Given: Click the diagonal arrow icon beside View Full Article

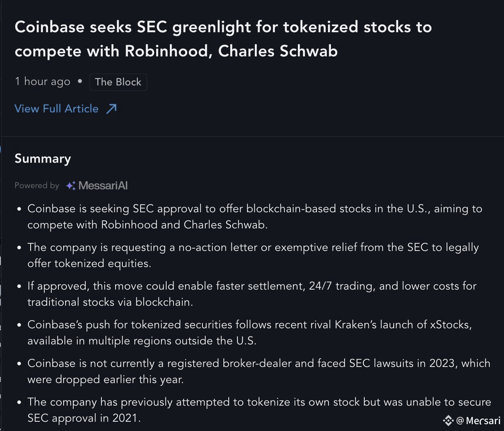Looking at the screenshot, I should click(112, 109).
